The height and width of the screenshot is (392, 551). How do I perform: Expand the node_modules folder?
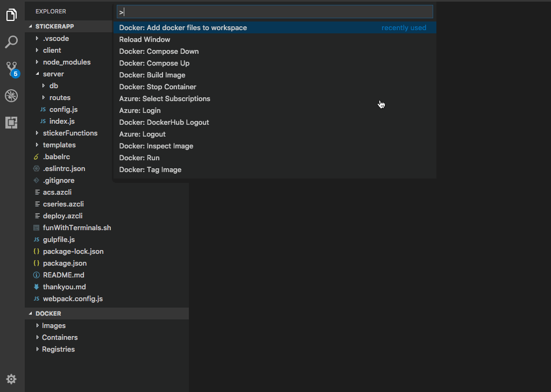[37, 62]
